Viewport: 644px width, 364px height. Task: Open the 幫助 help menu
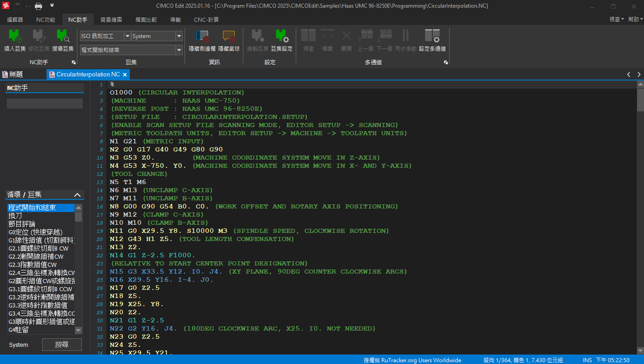pos(635,19)
